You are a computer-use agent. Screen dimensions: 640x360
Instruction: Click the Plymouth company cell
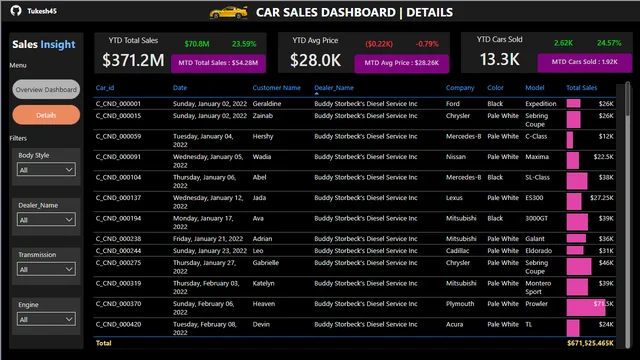[460, 304]
